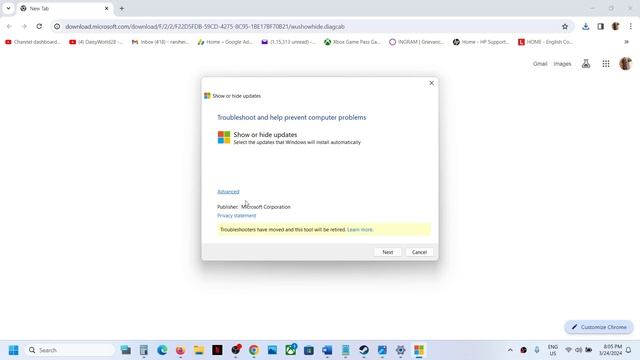This screenshot has height=360, width=640.
Task: Open the Gmail Inbox (418) bookmark
Action: [x=160, y=42]
